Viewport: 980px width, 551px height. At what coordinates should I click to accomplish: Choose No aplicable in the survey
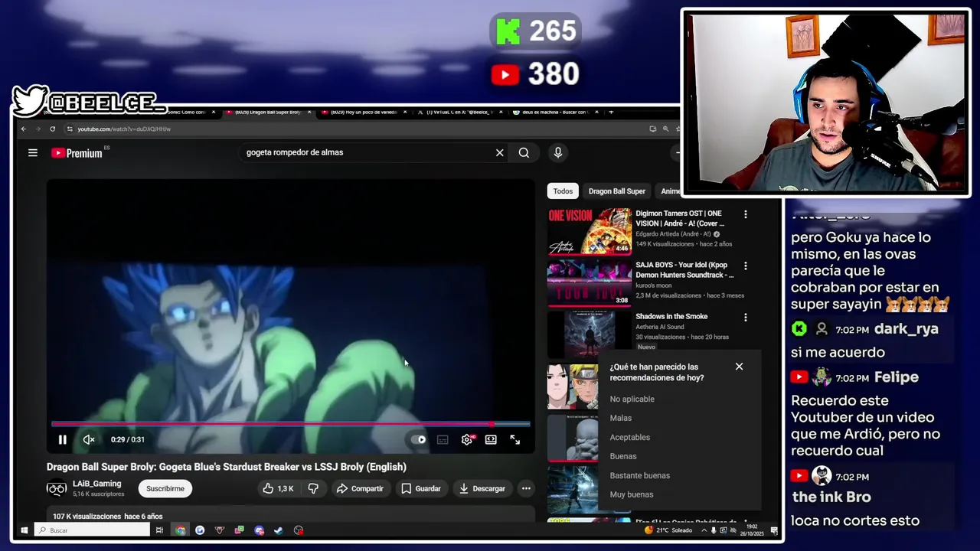click(632, 399)
